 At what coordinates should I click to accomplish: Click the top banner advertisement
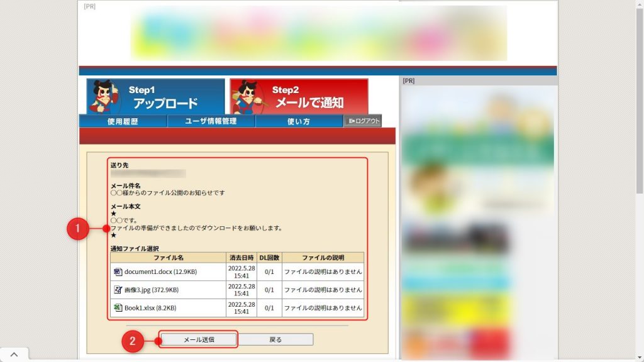[x=319, y=33]
